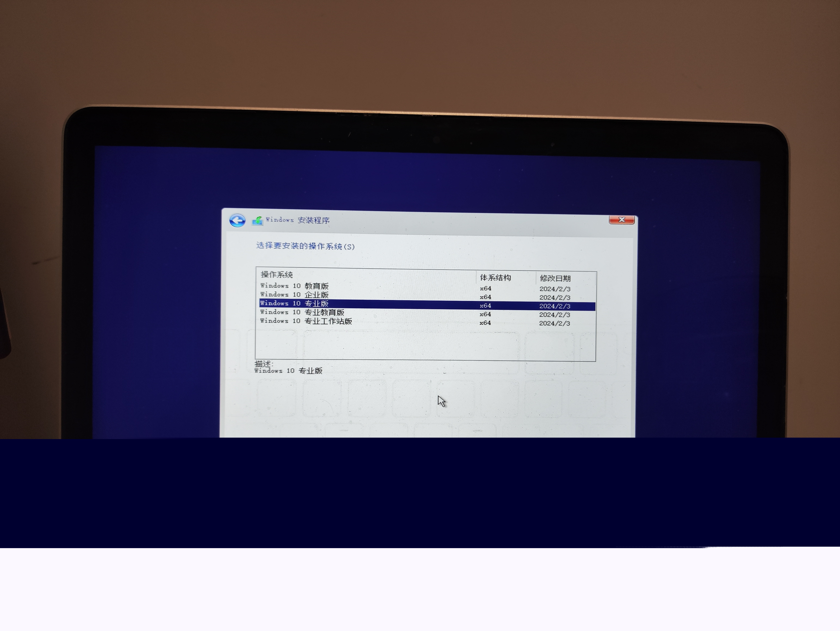Select the highlighted Windows 10 专业版 row
Viewport: 840px width, 631px height.
click(428, 305)
